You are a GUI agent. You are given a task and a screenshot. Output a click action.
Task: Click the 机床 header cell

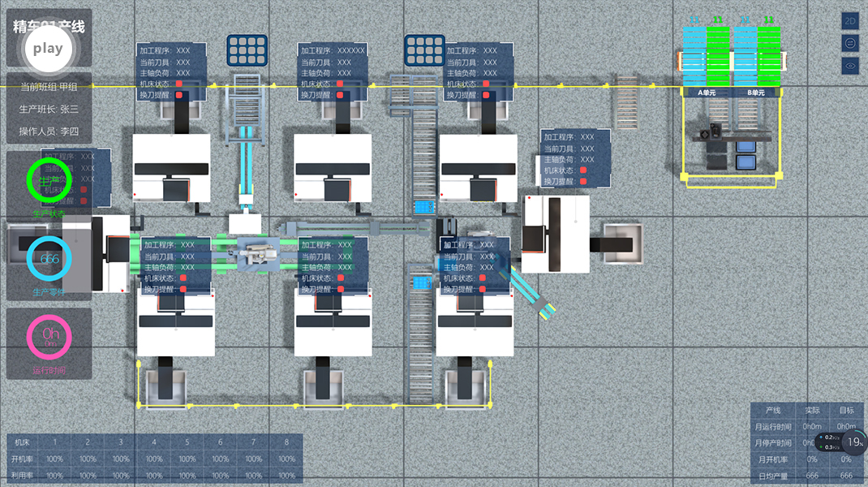(x=22, y=442)
